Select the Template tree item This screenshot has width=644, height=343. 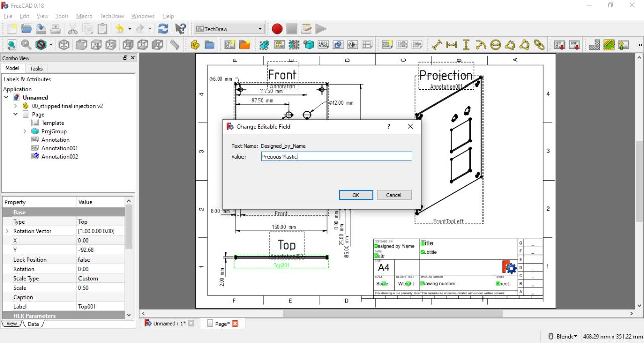tap(53, 123)
